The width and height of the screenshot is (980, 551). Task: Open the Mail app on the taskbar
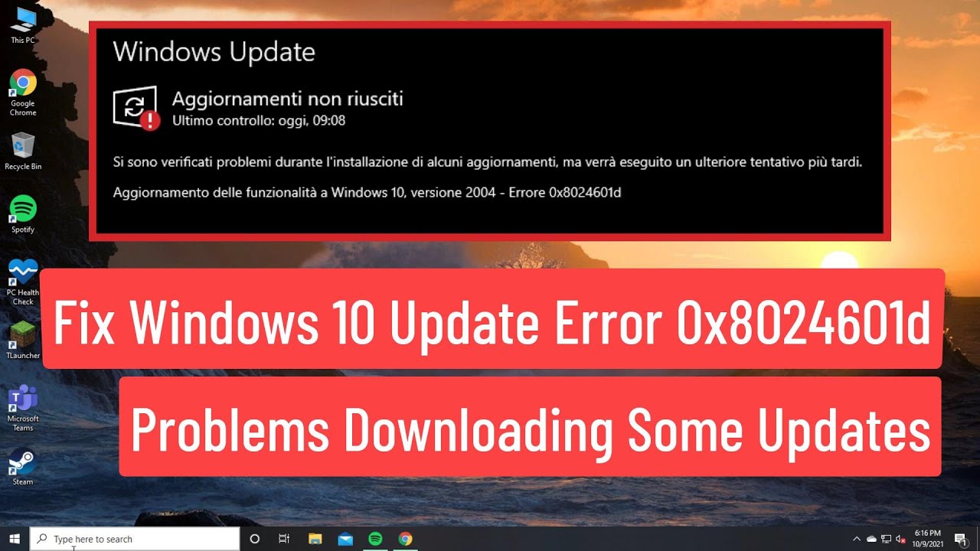click(345, 539)
